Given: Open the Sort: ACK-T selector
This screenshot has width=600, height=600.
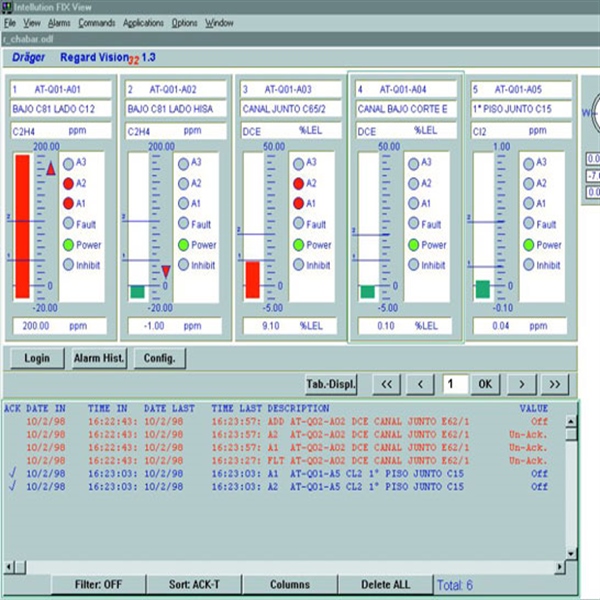Looking at the screenshot, I should [x=194, y=585].
